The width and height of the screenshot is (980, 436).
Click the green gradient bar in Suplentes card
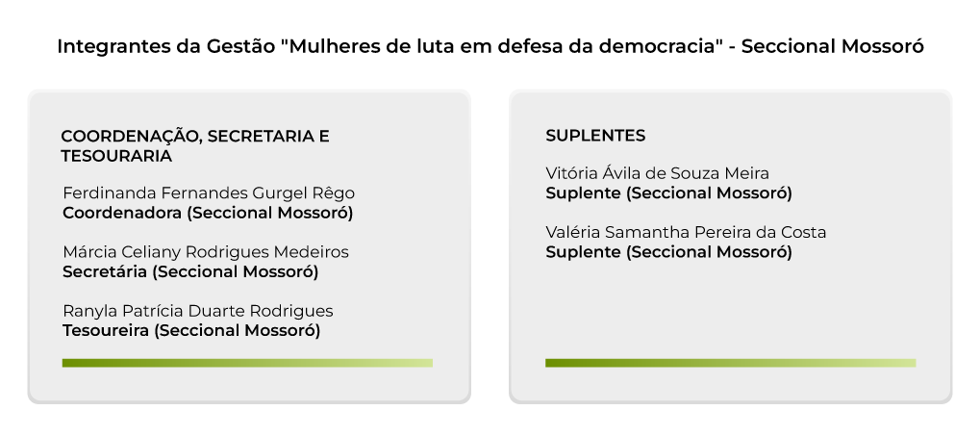coord(731,363)
